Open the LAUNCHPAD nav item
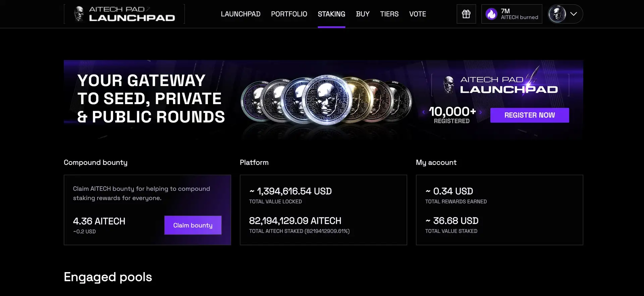Viewport: 644px width, 296px height. [240, 14]
